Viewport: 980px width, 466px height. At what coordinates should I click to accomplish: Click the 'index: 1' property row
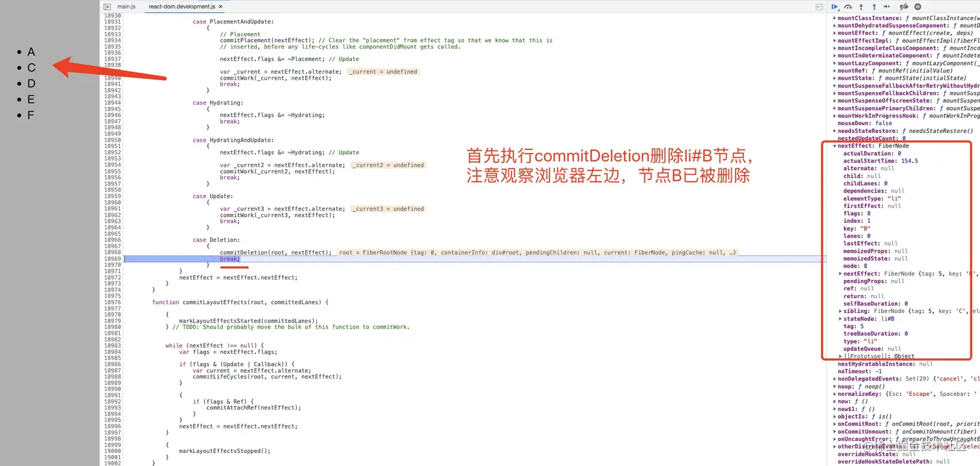pos(857,221)
